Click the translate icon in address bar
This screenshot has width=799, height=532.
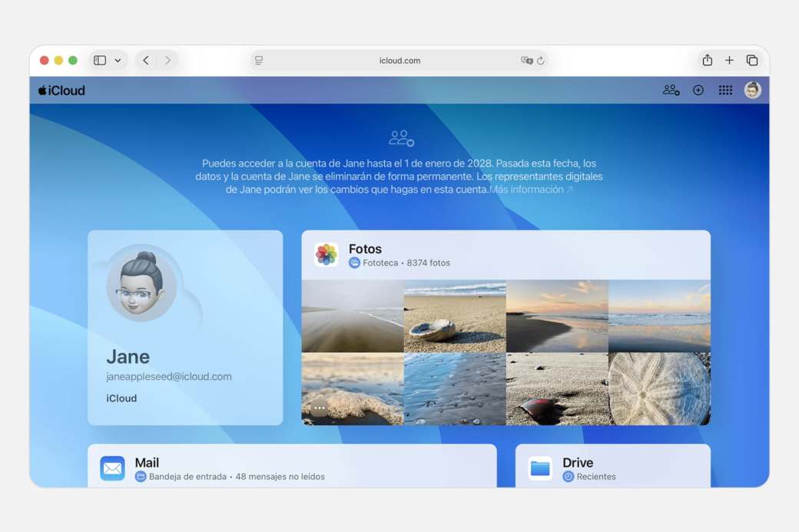pos(526,61)
